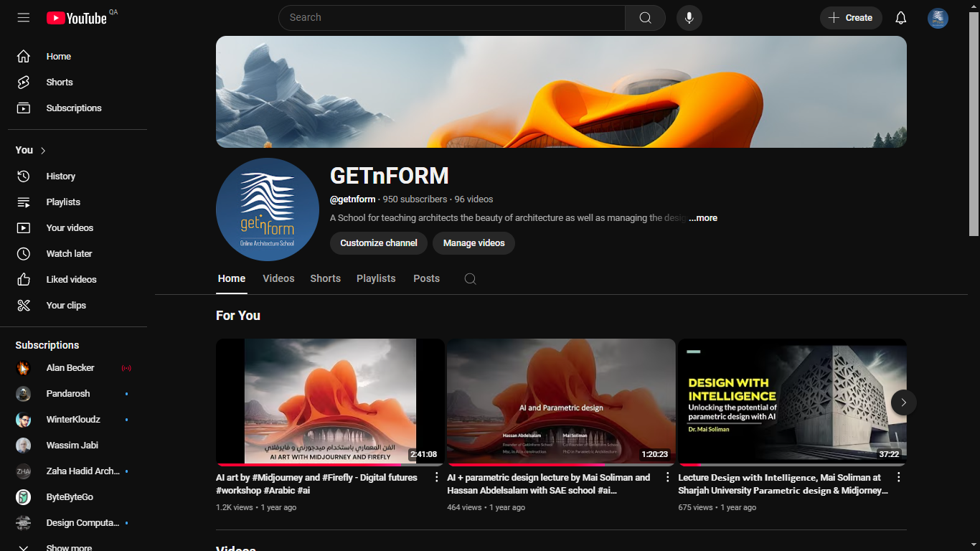Go to Liked videos
The height and width of the screenshot is (551, 980).
(71, 280)
